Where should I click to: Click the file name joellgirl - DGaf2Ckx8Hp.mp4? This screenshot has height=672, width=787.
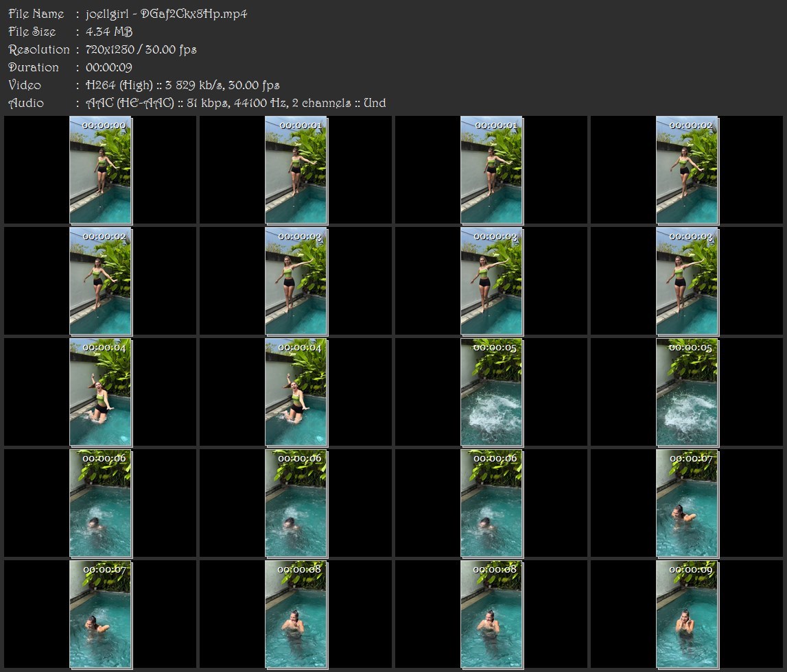pos(167,14)
